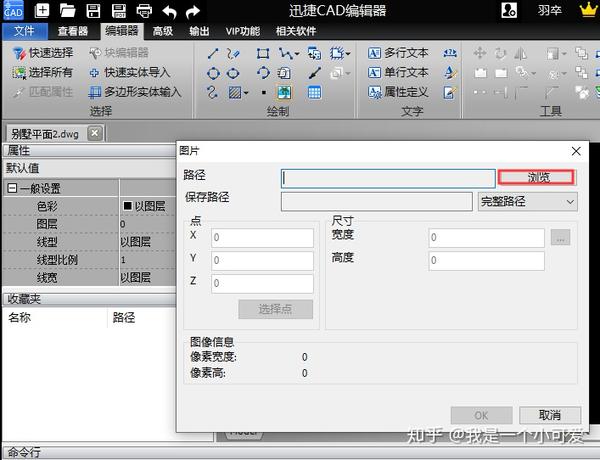Open the polyline tool dropdown arrow
This screenshot has width=600, height=460.
click(x=297, y=54)
